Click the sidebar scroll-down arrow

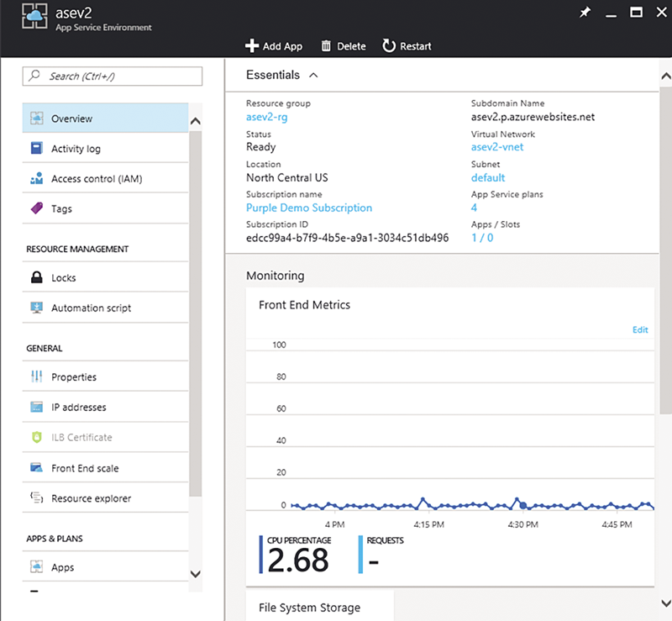click(196, 574)
